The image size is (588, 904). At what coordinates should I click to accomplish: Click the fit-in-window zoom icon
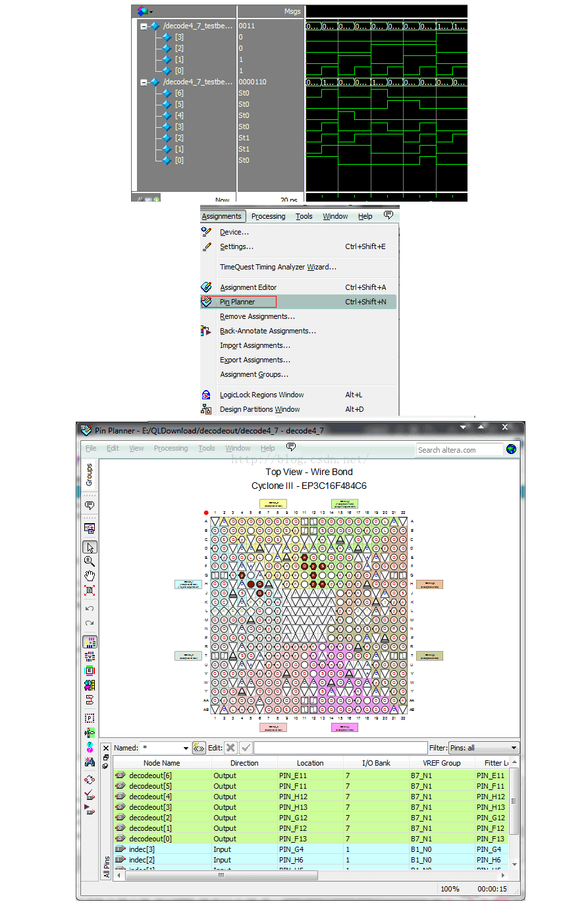[x=90, y=590]
